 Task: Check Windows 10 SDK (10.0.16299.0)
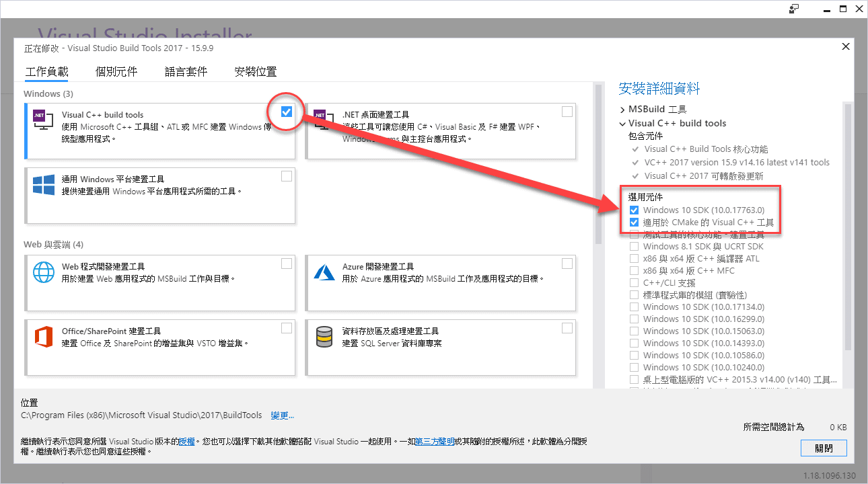pos(634,319)
